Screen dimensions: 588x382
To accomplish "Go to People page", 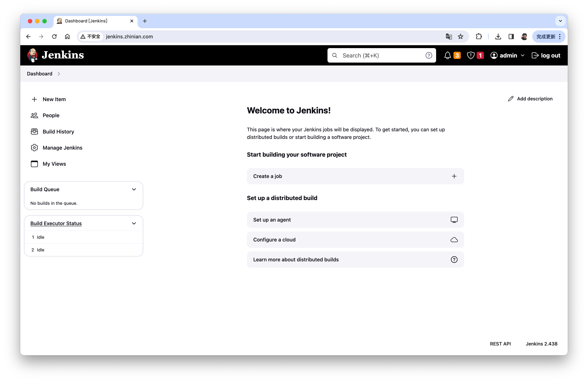I will click(x=51, y=116).
